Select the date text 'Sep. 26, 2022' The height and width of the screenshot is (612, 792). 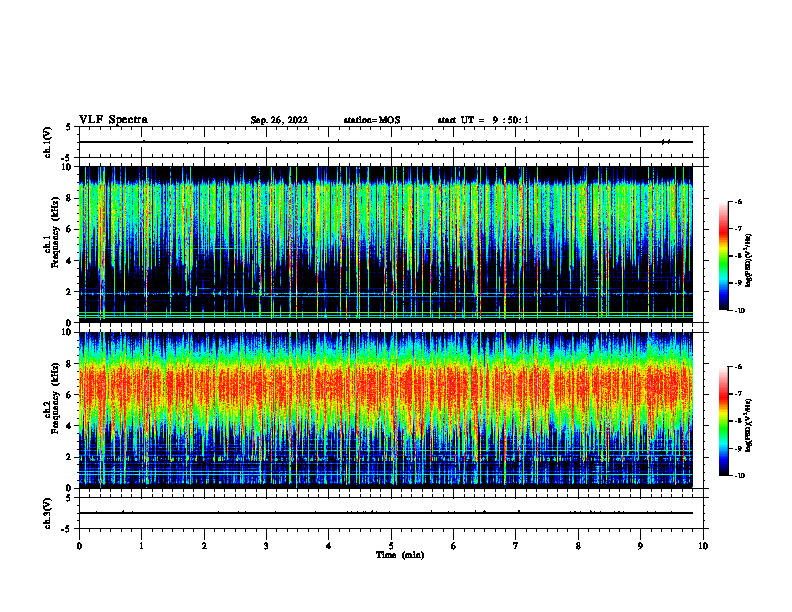(x=279, y=120)
